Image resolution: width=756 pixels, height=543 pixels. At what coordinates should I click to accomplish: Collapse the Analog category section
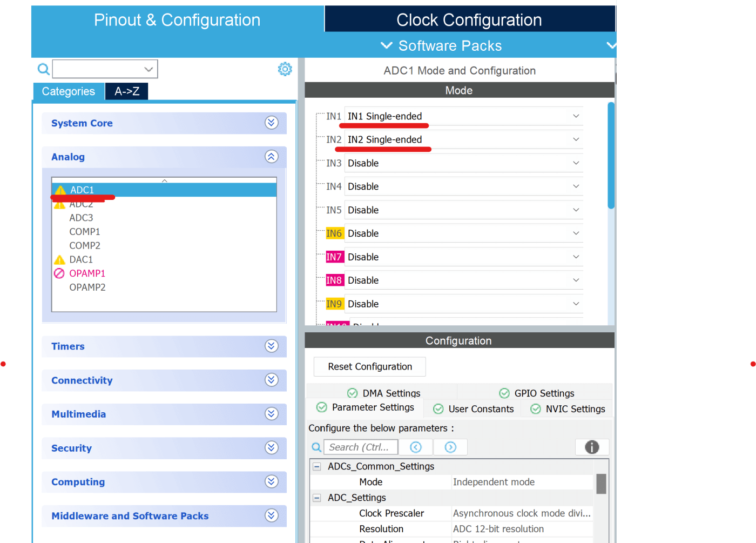coord(271,156)
